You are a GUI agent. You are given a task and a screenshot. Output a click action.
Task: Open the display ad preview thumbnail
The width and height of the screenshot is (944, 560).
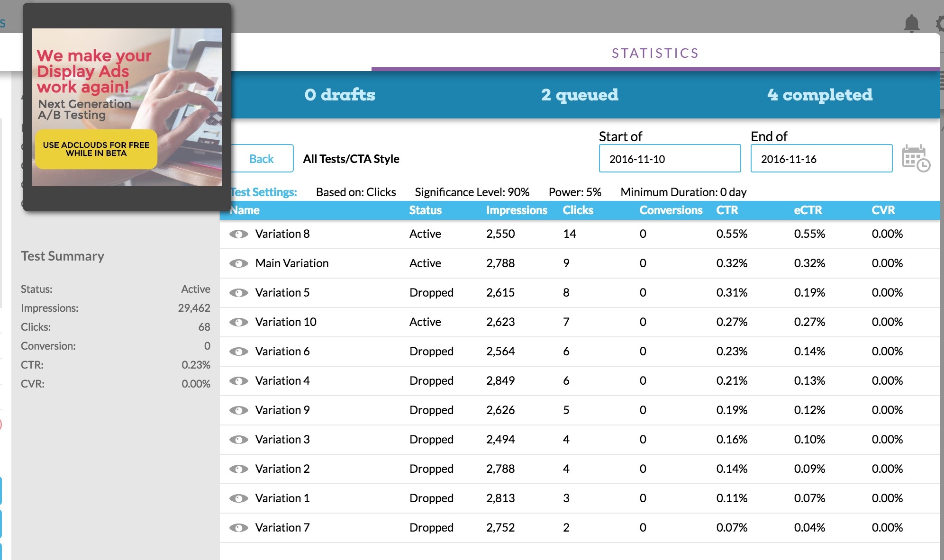pos(127,107)
